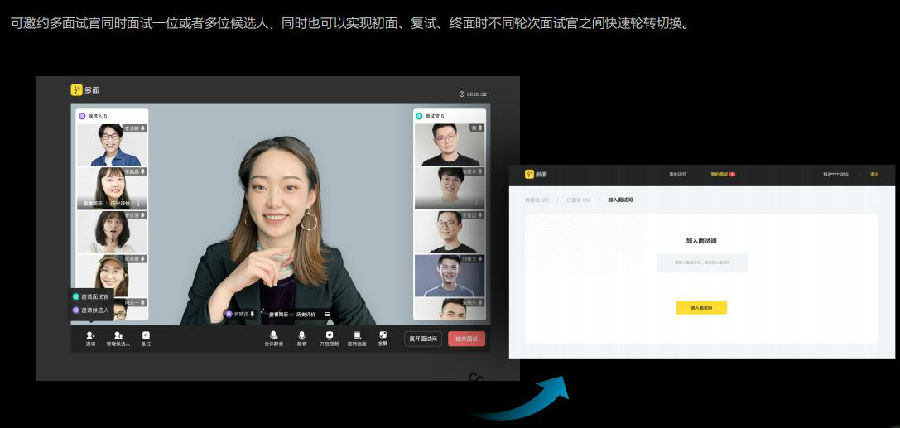The width and height of the screenshot is (900, 428).
Task: Mute the microphone in the bottom toolbar
Action: (x=301, y=337)
